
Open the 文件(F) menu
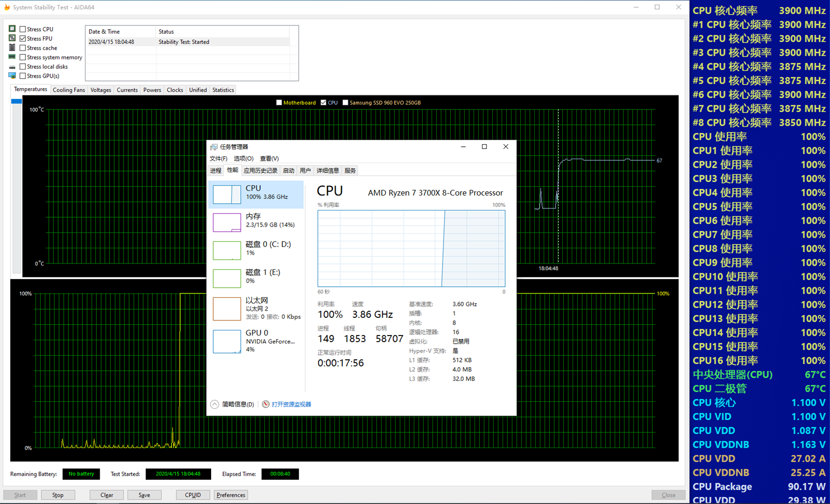218,159
